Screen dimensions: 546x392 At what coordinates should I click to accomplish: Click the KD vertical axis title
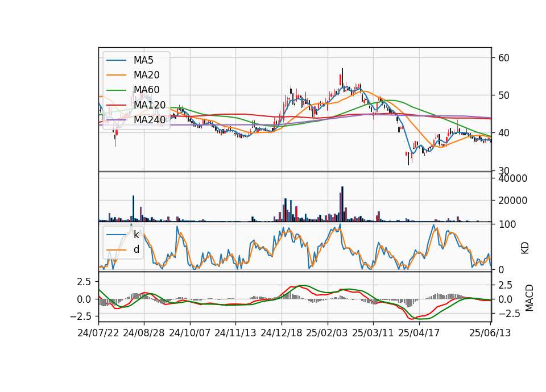tap(525, 248)
